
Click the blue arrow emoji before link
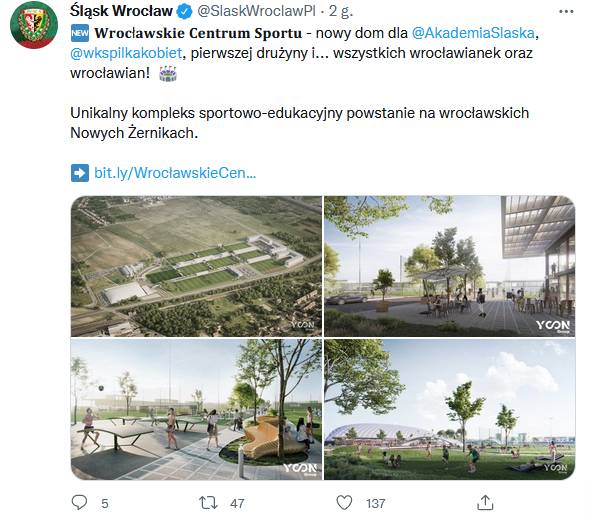pyautogui.click(x=80, y=173)
